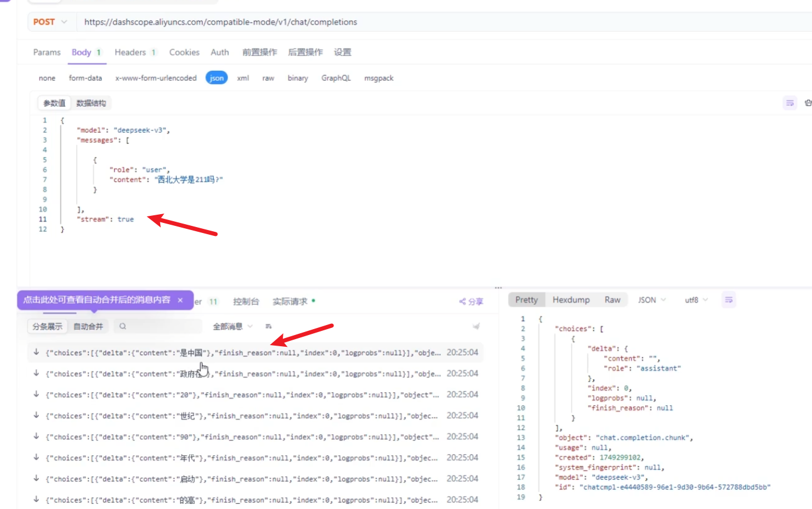Screen dimensions: 812x509
Task: Select the binary body type
Action: tap(298, 78)
